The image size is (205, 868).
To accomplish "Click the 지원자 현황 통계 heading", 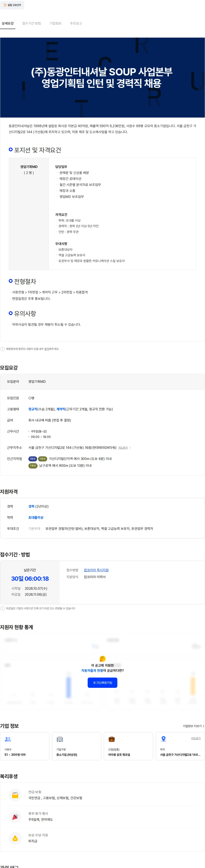I will point(16,627).
